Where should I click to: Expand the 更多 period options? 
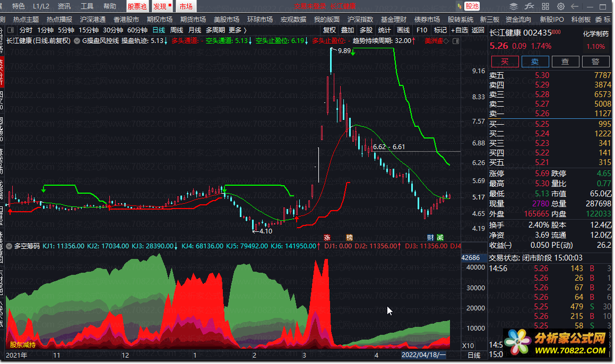[x=238, y=30]
